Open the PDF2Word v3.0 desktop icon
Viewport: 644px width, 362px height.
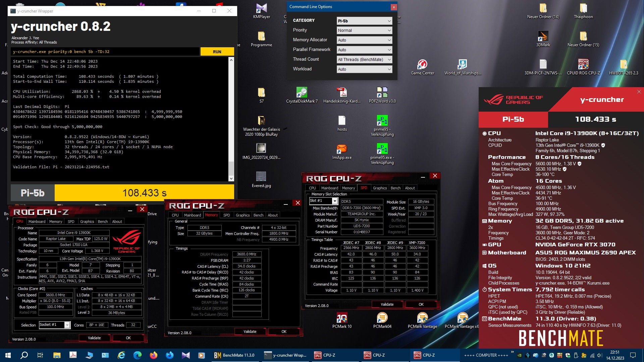click(382, 95)
